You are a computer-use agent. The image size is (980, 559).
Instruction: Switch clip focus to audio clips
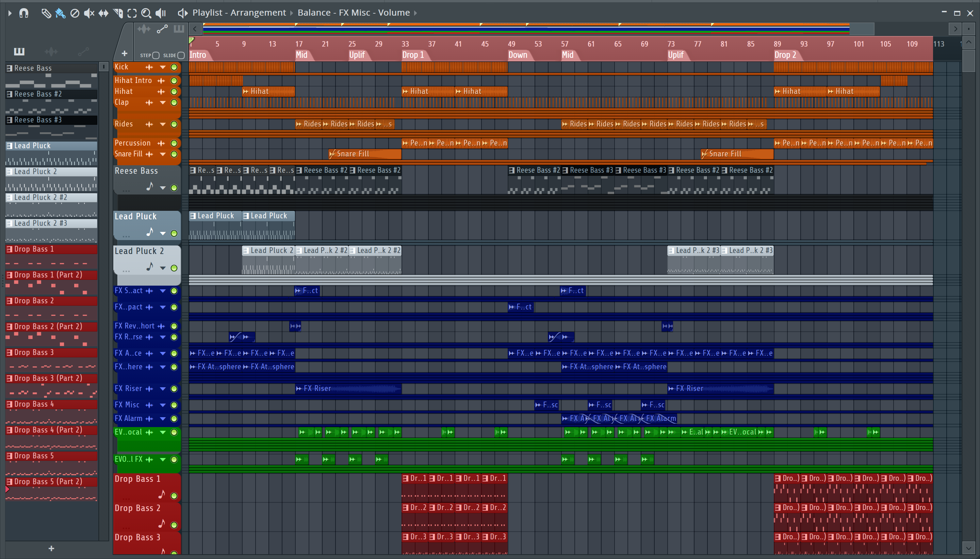point(144,29)
